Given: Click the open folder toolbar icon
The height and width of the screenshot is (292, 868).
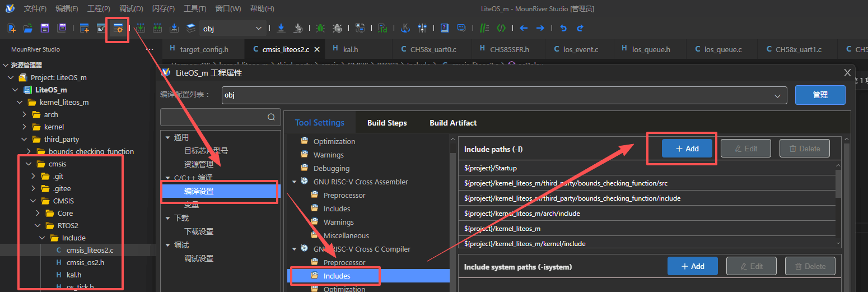Looking at the screenshot, I should [27, 28].
